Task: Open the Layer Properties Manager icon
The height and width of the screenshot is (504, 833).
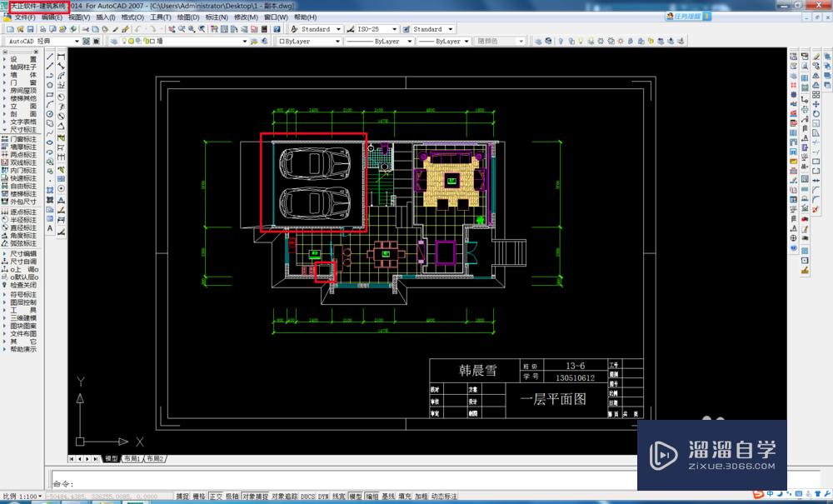Action: click(113, 41)
